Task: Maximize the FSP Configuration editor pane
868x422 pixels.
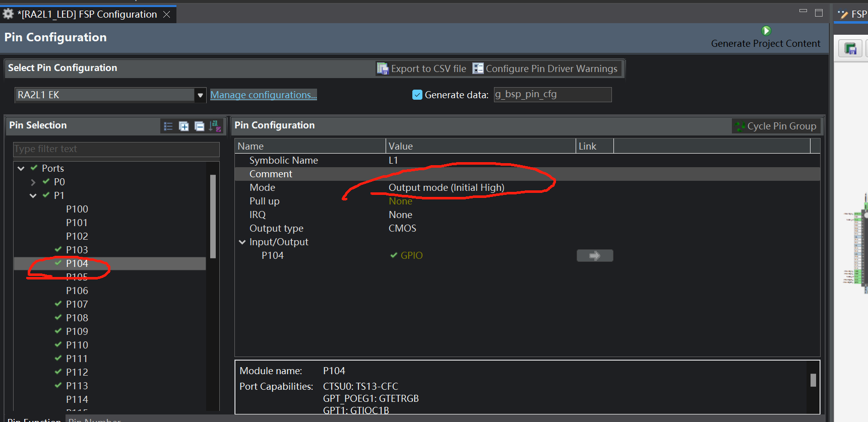Action: (819, 13)
